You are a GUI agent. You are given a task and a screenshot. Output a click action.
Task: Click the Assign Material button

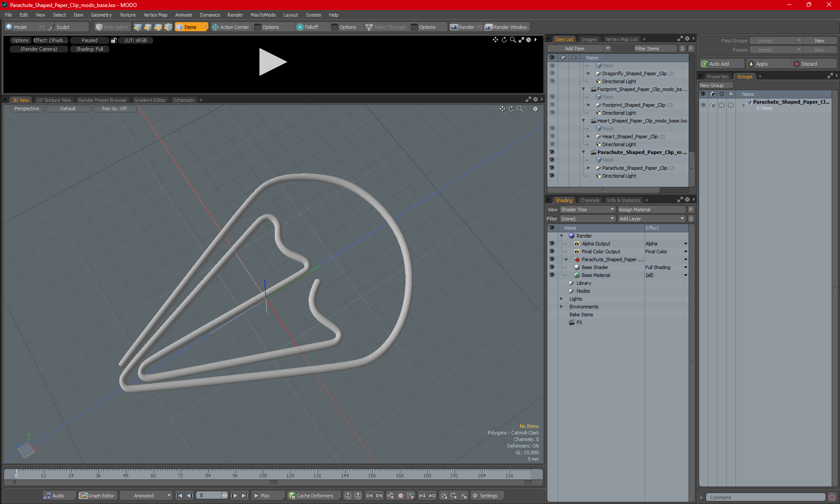[x=651, y=210]
